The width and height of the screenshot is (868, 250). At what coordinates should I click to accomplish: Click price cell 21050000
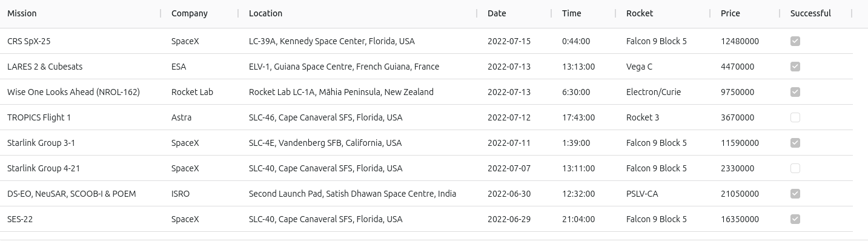[740, 194]
